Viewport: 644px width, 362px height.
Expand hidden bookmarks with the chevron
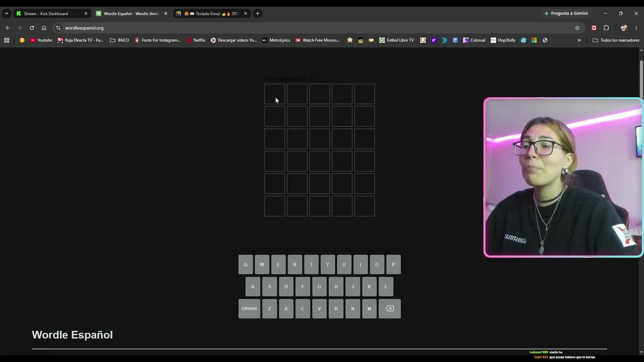(579, 40)
